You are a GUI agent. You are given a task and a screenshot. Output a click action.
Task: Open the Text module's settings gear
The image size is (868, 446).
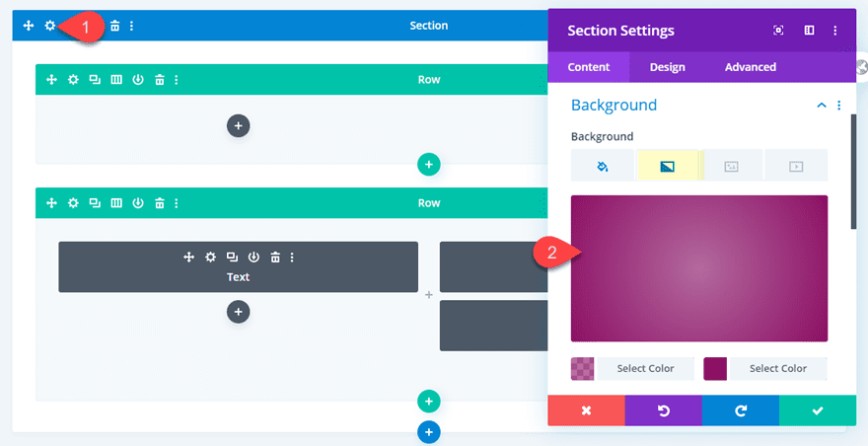[x=210, y=258]
